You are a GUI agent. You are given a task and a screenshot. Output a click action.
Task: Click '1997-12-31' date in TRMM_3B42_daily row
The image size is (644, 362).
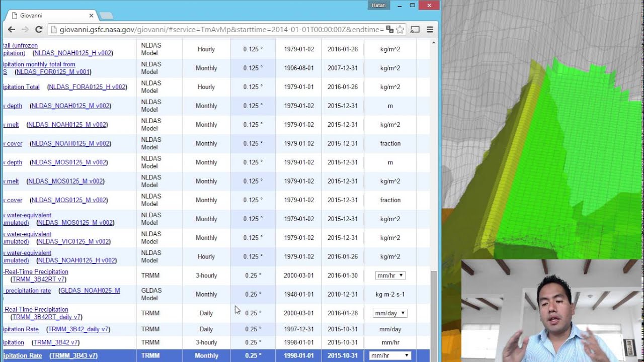[x=299, y=329]
